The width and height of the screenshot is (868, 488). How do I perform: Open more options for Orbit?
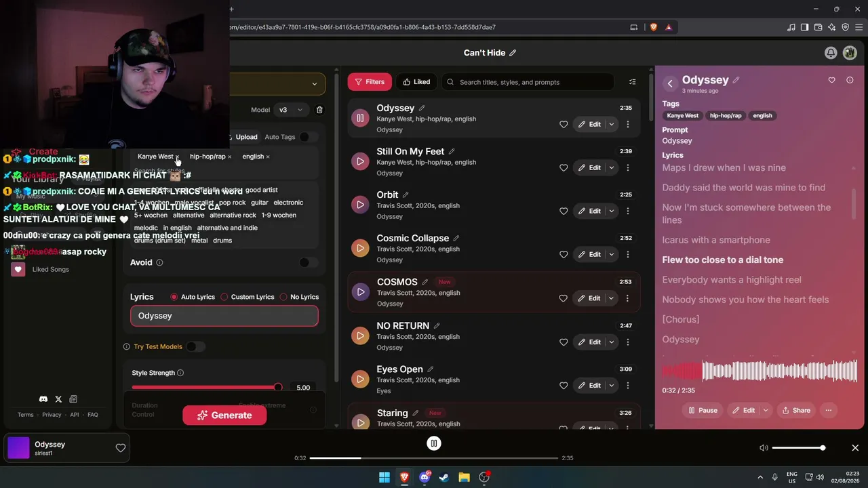click(628, 211)
